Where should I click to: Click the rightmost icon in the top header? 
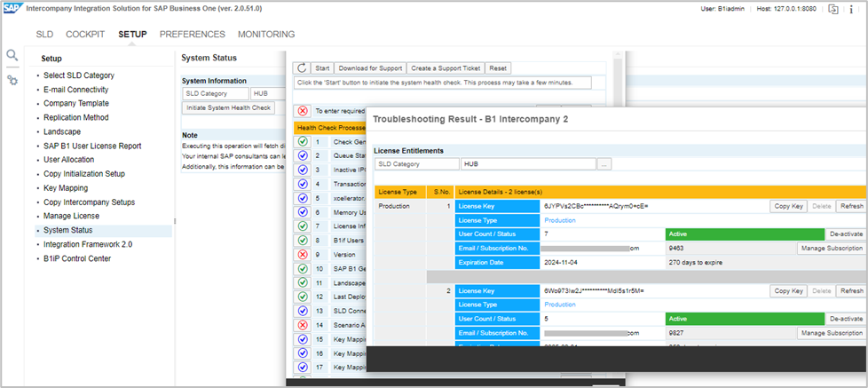[x=856, y=9]
